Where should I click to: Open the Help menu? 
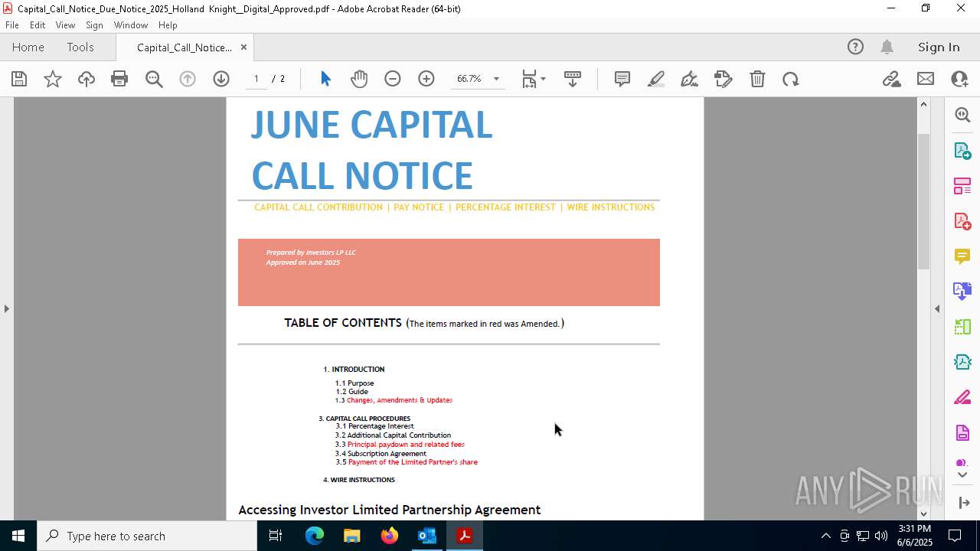(168, 25)
